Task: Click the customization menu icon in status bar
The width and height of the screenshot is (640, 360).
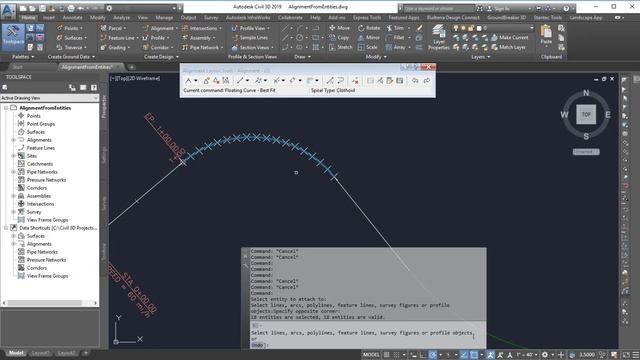Action: tap(636, 355)
